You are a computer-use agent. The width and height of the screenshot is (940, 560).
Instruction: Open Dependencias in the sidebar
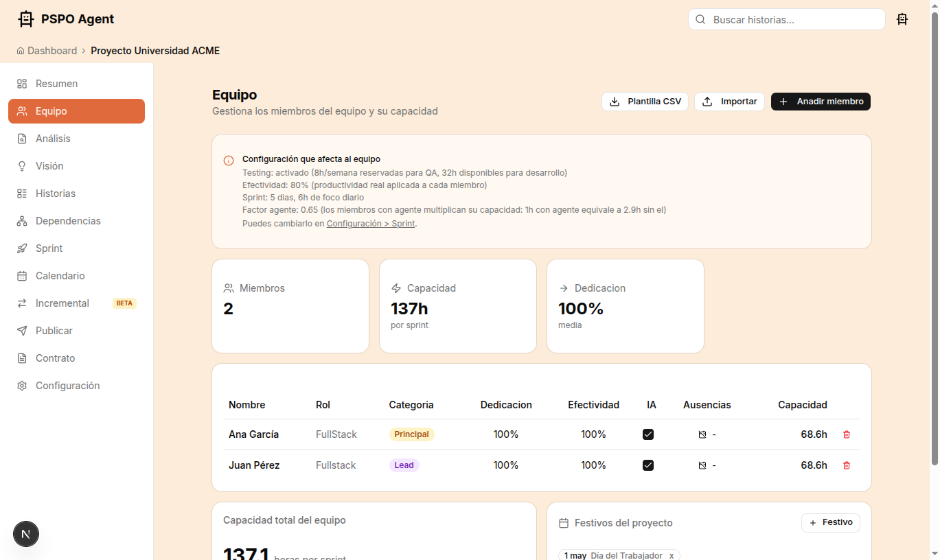(68, 221)
